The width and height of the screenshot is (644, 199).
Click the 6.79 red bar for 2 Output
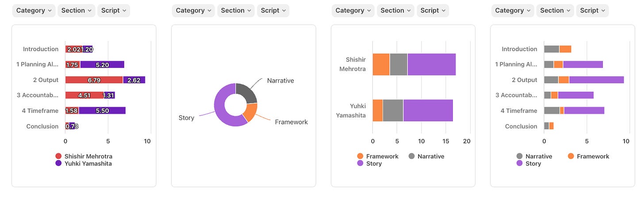point(94,80)
